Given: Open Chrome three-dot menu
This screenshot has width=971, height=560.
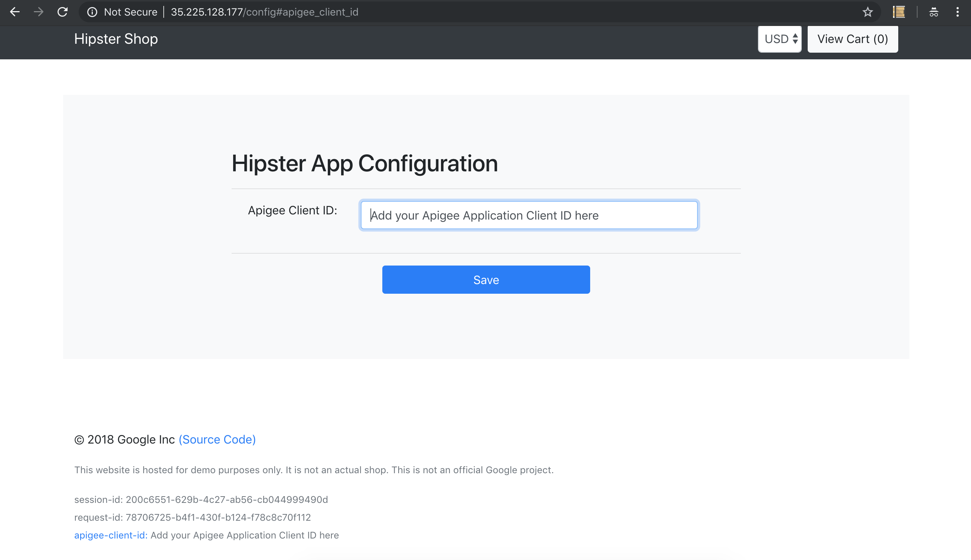Looking at the screenshot, I should click(958, 12).
